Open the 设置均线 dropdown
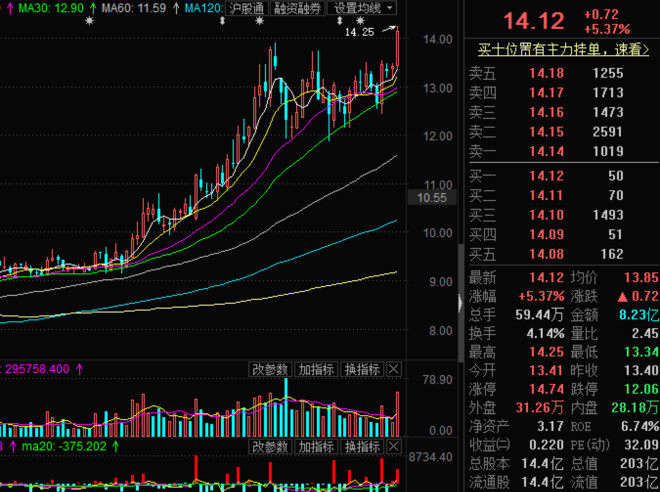660x492 pixels. [362, 8]
